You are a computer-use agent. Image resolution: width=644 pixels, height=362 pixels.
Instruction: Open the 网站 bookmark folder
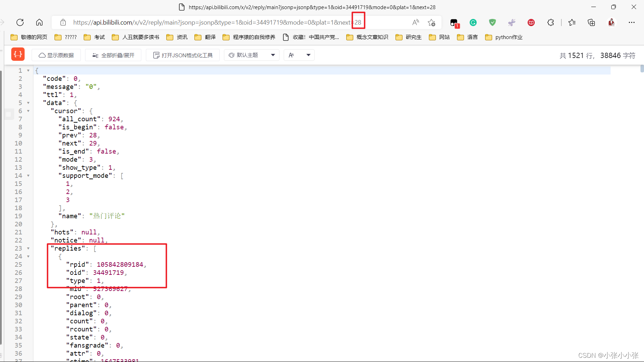pyautogui.click(x=439, y=37)
